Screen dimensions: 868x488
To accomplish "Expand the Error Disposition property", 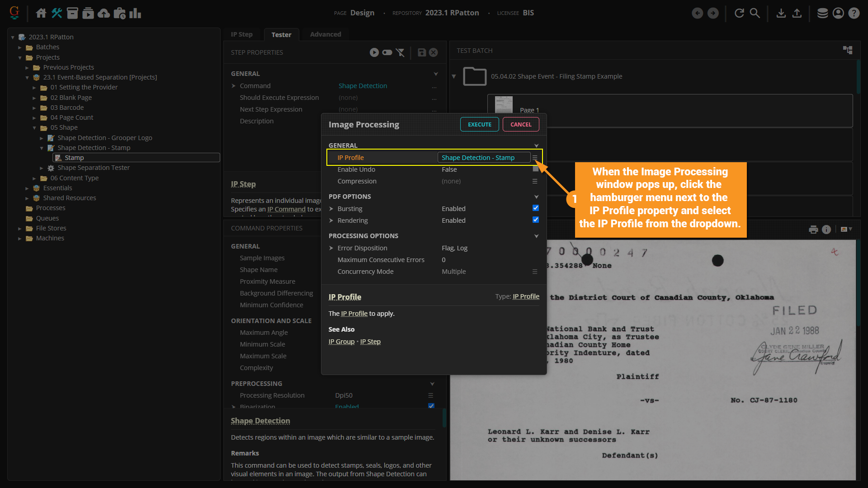I will [331, 248].
